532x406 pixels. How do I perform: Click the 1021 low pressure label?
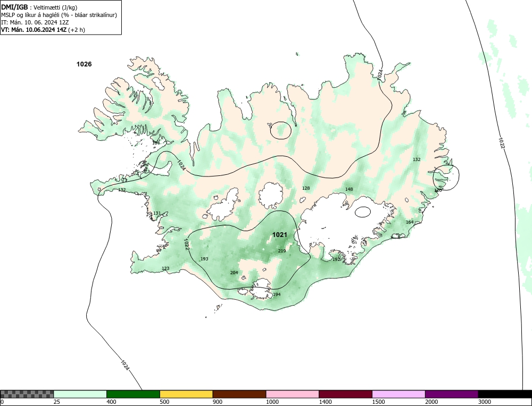[280, 234]
